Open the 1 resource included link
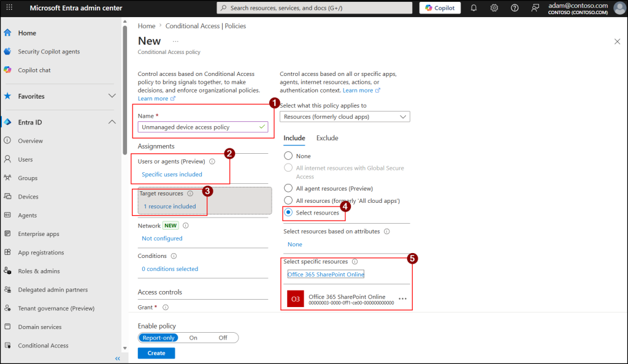Image resolution: width=628 pixels, height=364 pixels. [x=170, y=207]
